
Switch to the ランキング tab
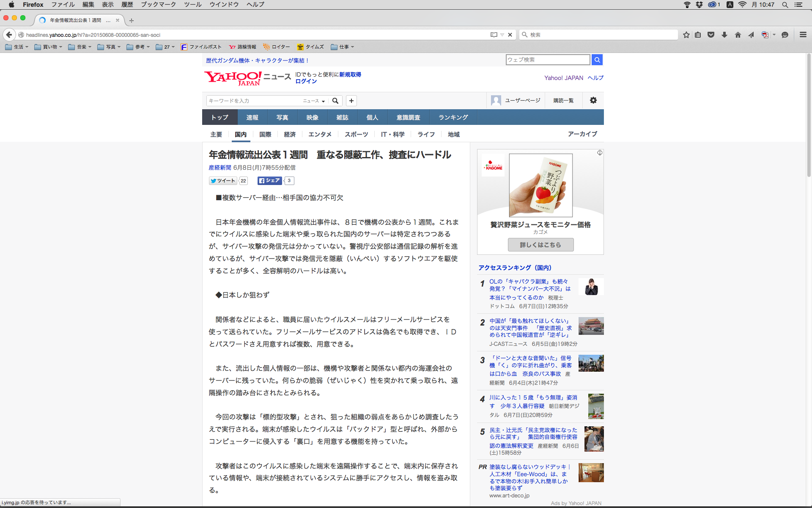pos(453,117)
